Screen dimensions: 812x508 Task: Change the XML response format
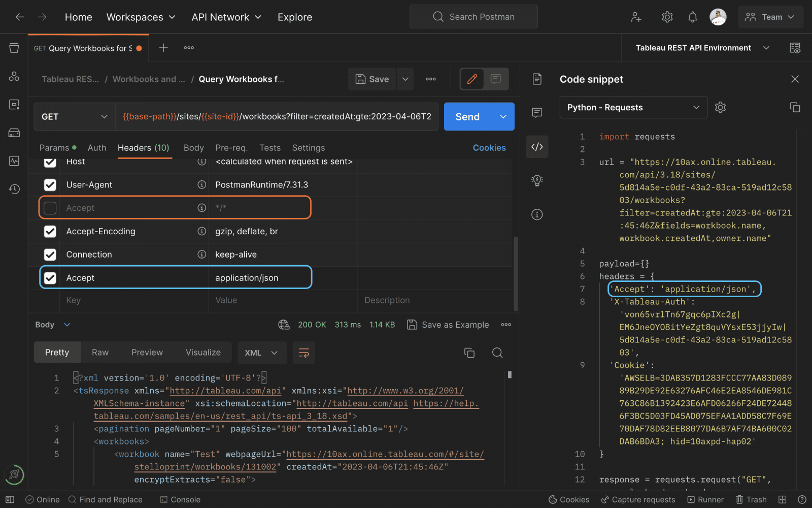262,353
